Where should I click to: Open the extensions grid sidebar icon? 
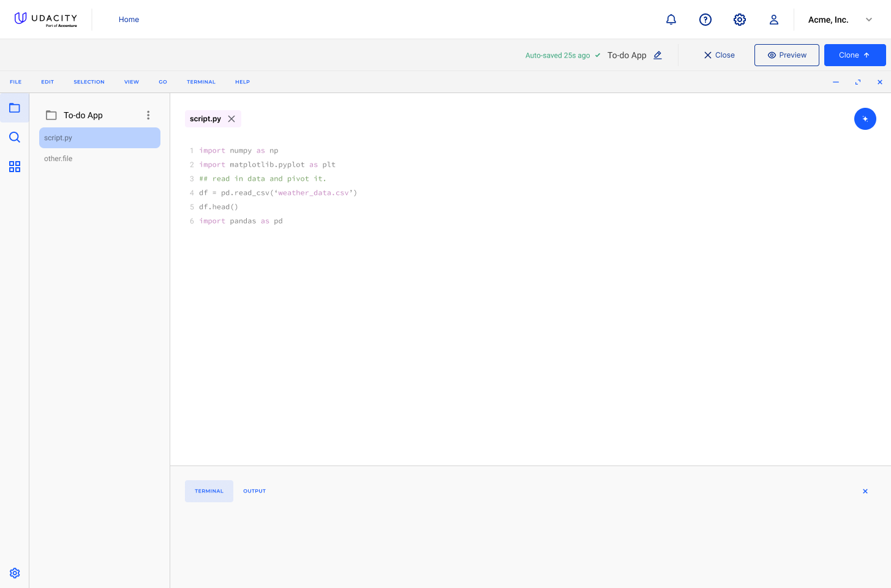tap(15, 167)
